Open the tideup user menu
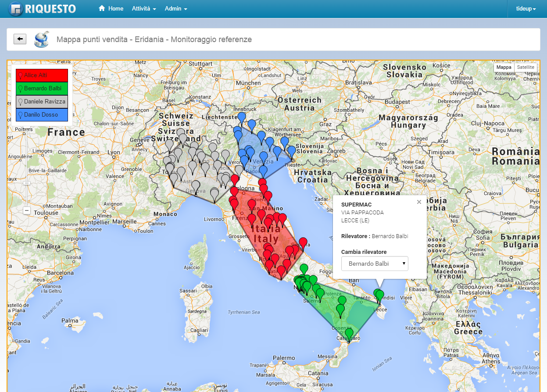The height and width of the screenshot is (392, 547). click(x=526, y=9)
